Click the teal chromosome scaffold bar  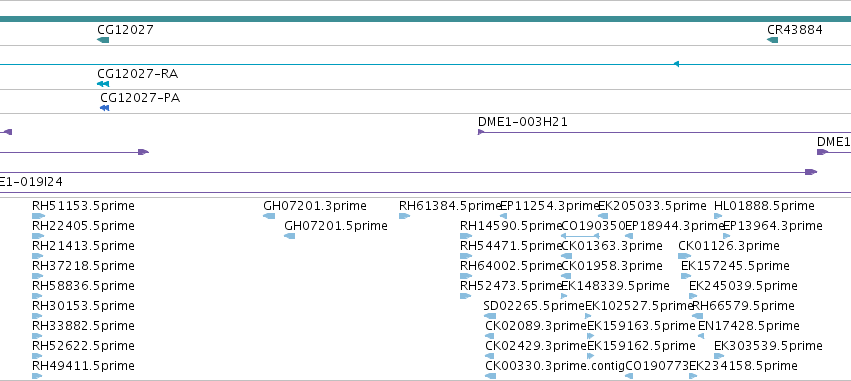(426, 19)
